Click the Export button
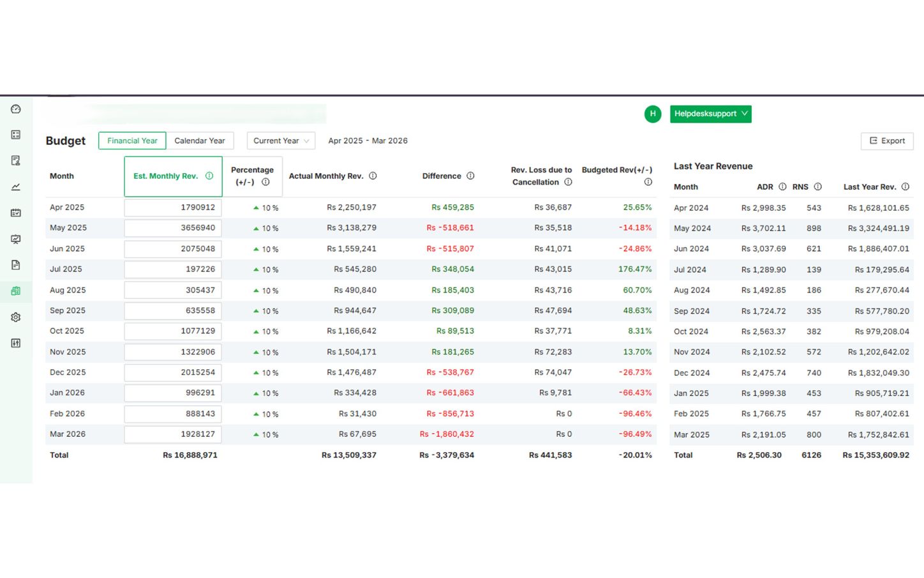This screenshot has height=578, width=924. 887,141
